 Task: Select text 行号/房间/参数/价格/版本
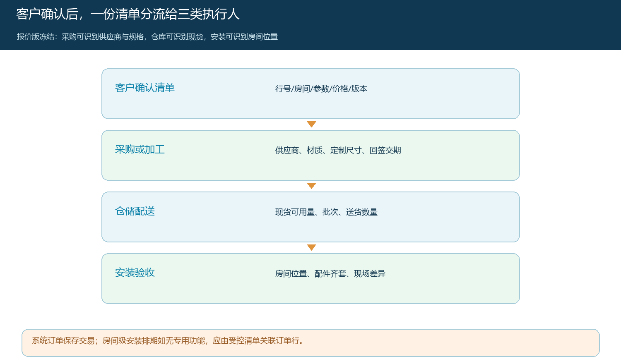pyautogui.click(x=321, y=89)
